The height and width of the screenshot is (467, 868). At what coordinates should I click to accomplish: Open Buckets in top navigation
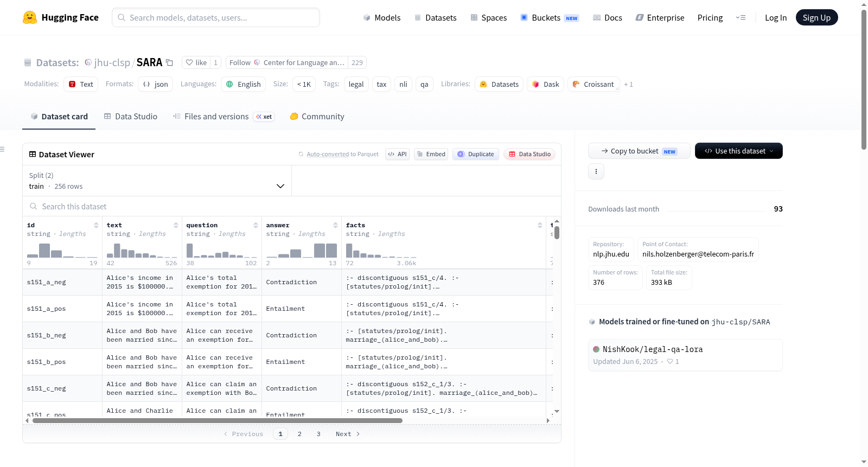coord(550,18)
